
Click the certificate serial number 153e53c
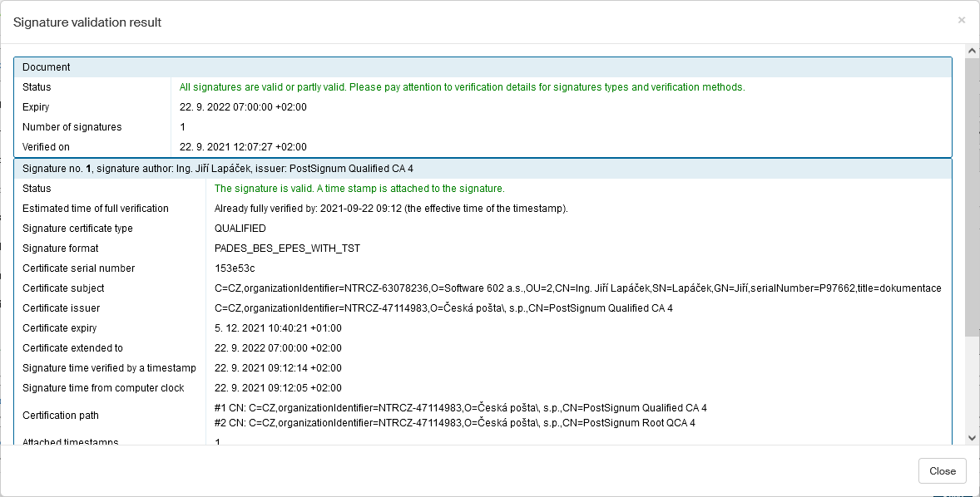point(235,268)
